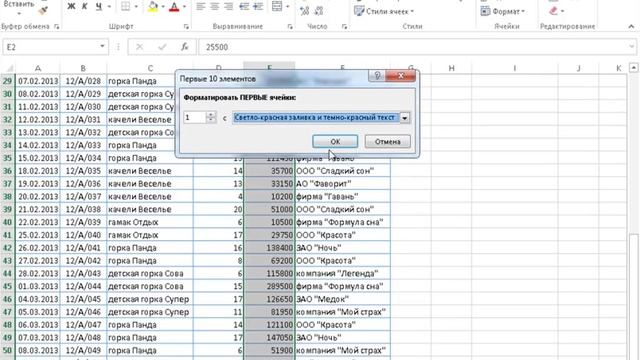This screenshot has height=360, width=640.
Task: Apply cell borders icon
Action: pyautogui.click(x=126, y=7)
